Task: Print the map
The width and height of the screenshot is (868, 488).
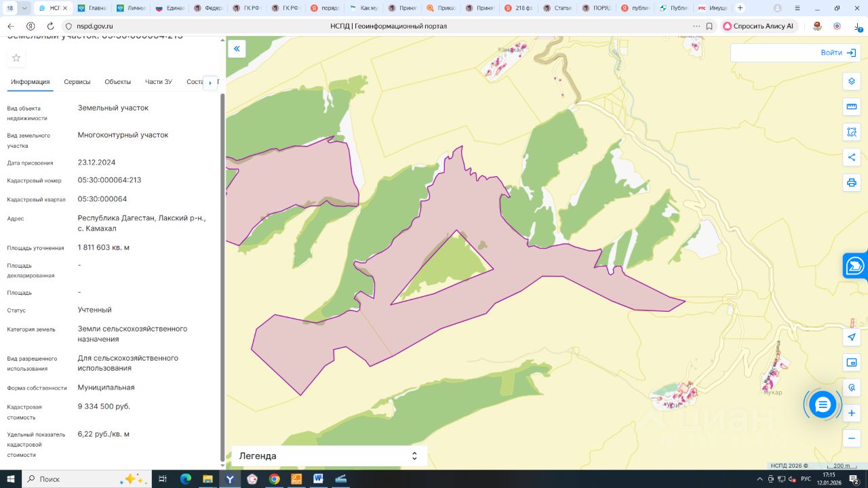Action: pos(852,182)
